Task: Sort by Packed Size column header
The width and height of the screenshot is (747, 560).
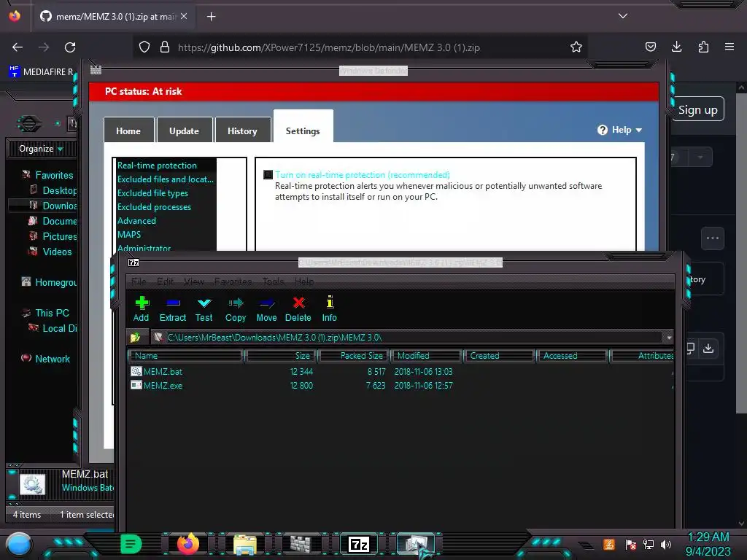Action: [354, 356]
